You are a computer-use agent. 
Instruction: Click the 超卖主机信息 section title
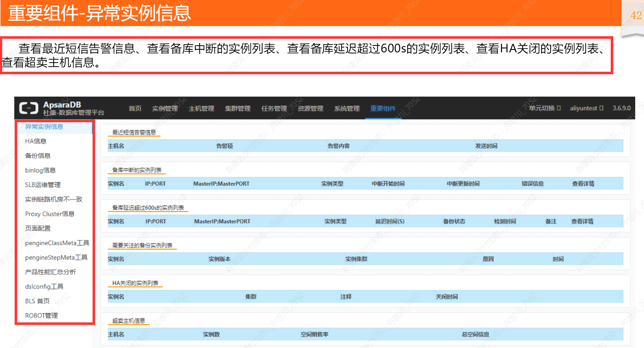[x=128, y=321]
